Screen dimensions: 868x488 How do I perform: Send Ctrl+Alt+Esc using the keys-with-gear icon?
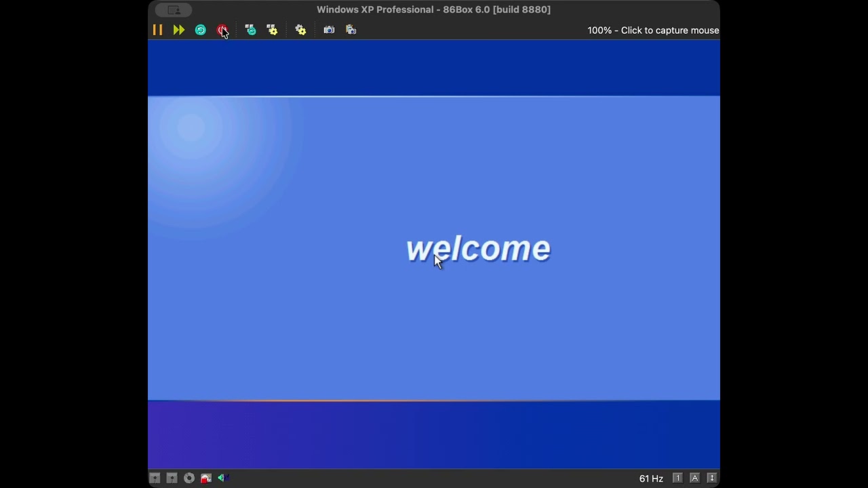272,30
